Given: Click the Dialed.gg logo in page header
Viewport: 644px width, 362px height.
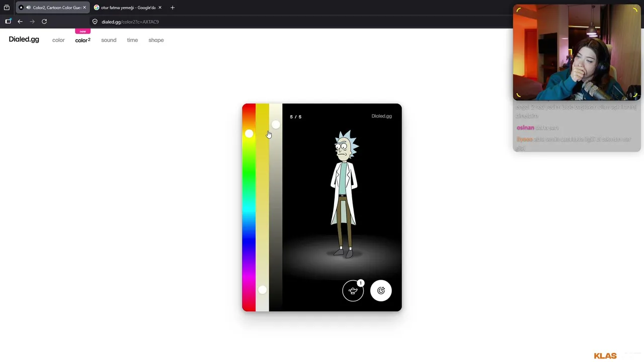Looking at the screenshot, I should 24,40.
